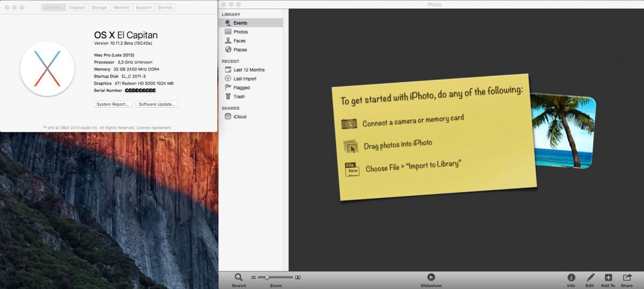
Task: Click the RECENT section header
Action: click(231, 61)
